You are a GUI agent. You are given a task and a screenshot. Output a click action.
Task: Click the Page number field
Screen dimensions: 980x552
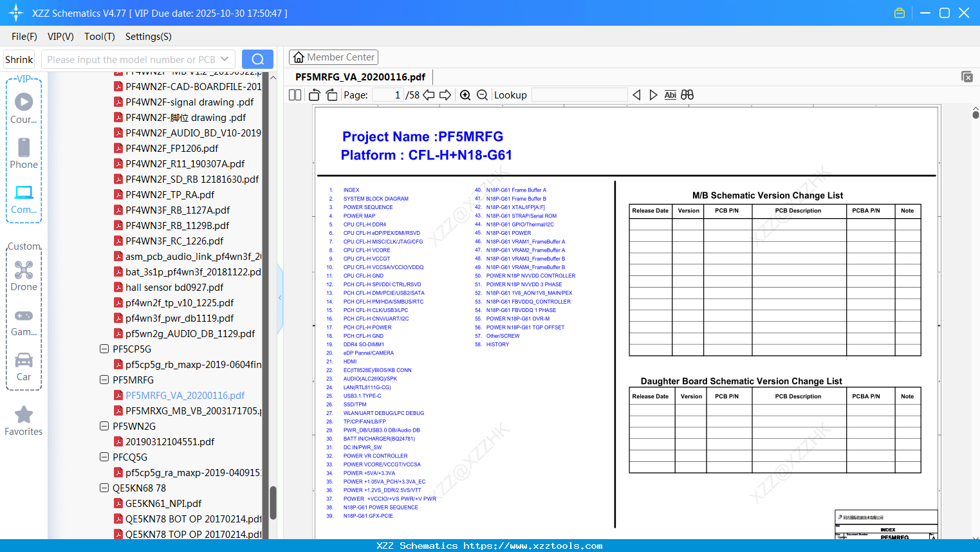coord(387,95)
